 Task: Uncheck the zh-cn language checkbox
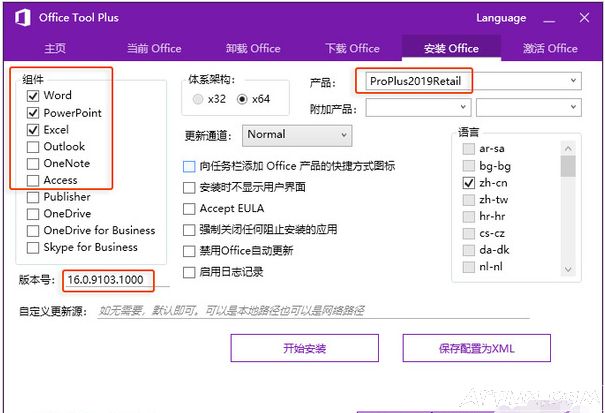pos(468,183)
